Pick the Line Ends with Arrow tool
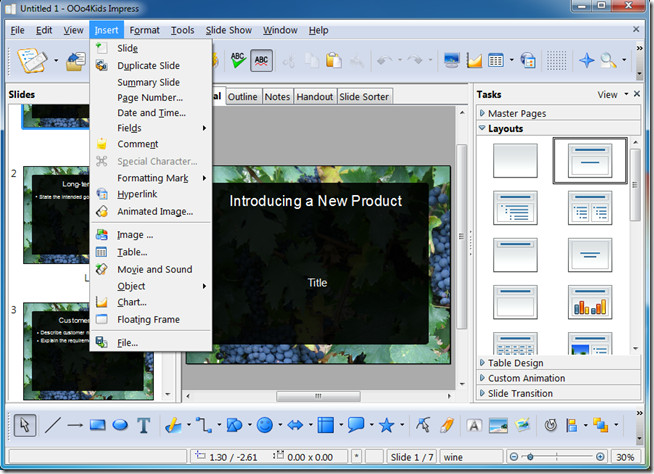Image resolution: width=654 pixels, height=474 pixels. [75, 425]
